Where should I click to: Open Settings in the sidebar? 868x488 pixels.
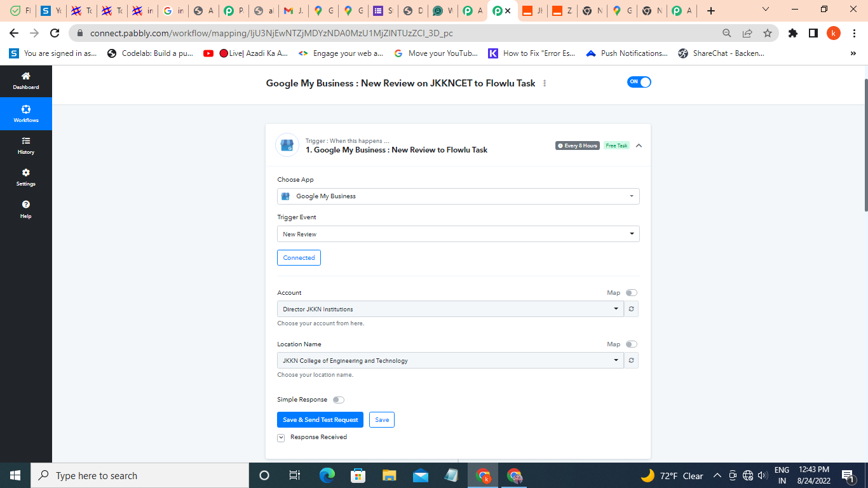click(x=26, y=177)
